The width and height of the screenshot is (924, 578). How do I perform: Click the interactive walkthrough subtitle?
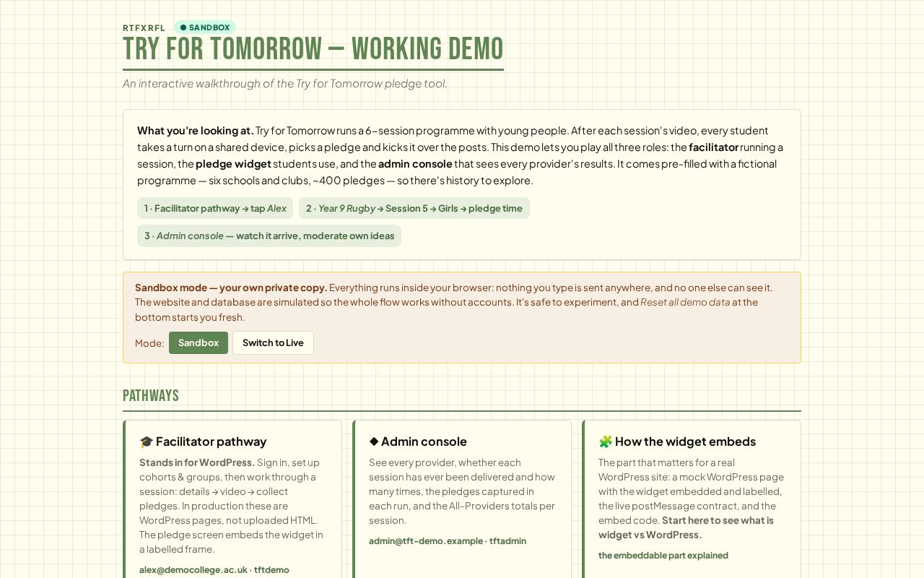click(285, 83)
